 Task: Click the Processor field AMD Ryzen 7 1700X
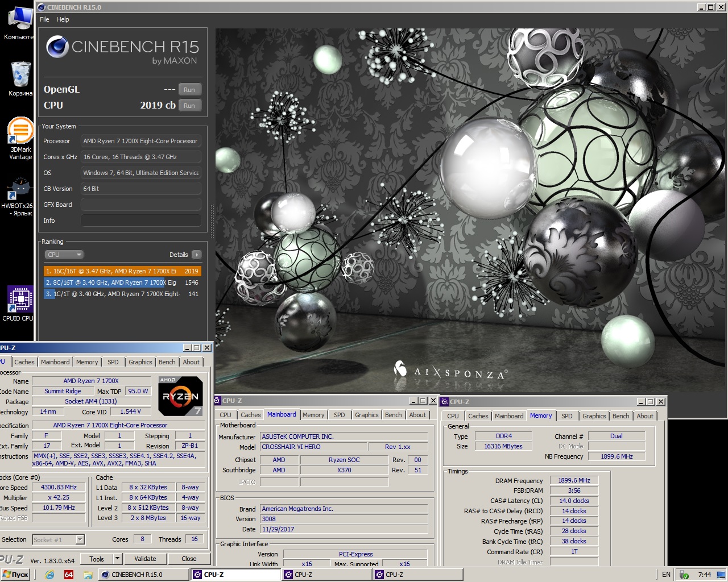(x=140, y=141)
